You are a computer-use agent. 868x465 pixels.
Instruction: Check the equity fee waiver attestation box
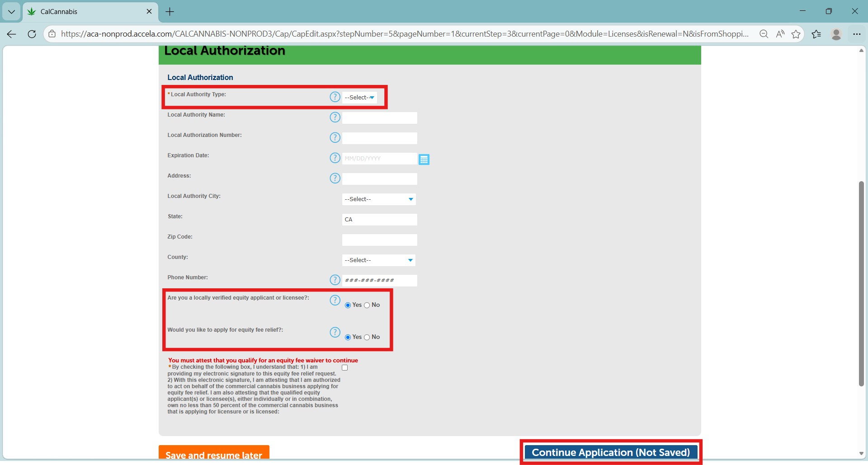tap(344, 368)
